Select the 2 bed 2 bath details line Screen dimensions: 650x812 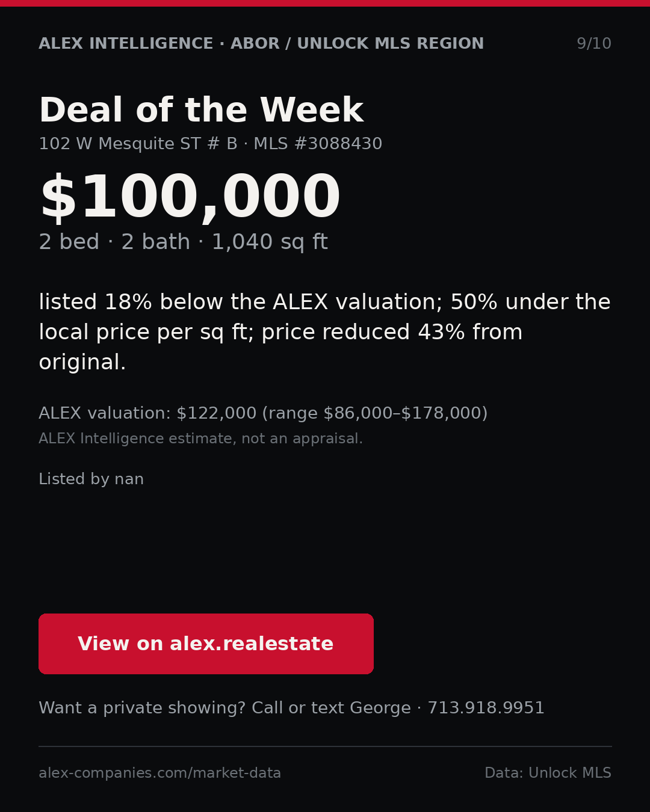tap(183, 242)
